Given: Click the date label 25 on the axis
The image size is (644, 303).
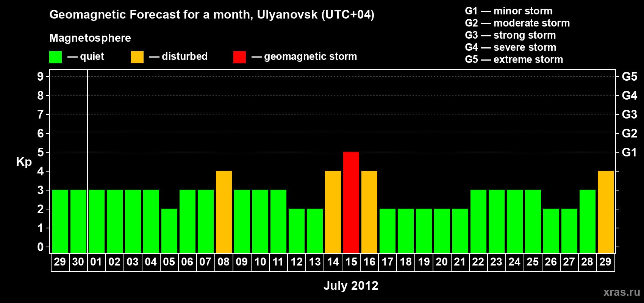Looking at the screenshot, I should coord(533,262).
